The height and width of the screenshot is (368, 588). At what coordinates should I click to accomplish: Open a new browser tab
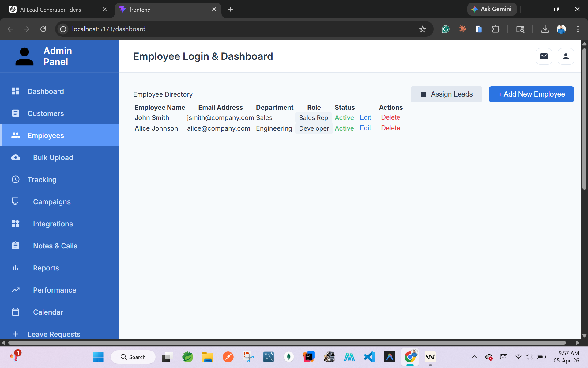tap(231, 9)
